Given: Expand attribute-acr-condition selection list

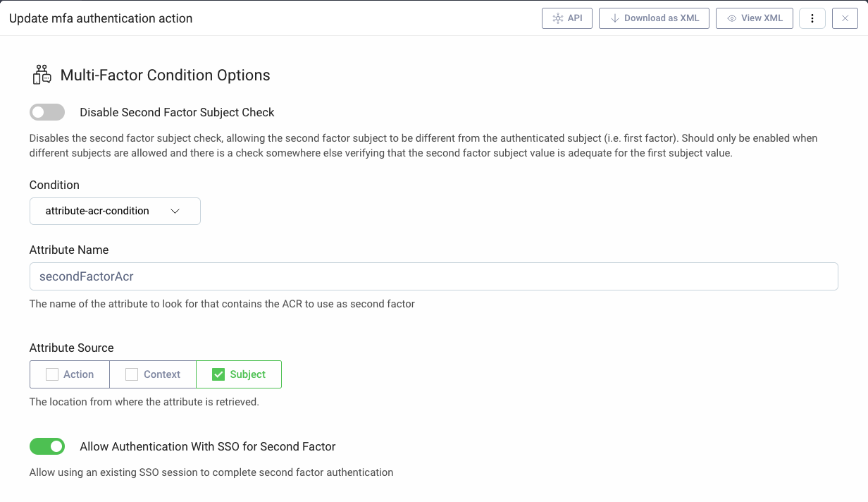Looking at the screenshot, I should pyautogui.click(x=115, y=211).
